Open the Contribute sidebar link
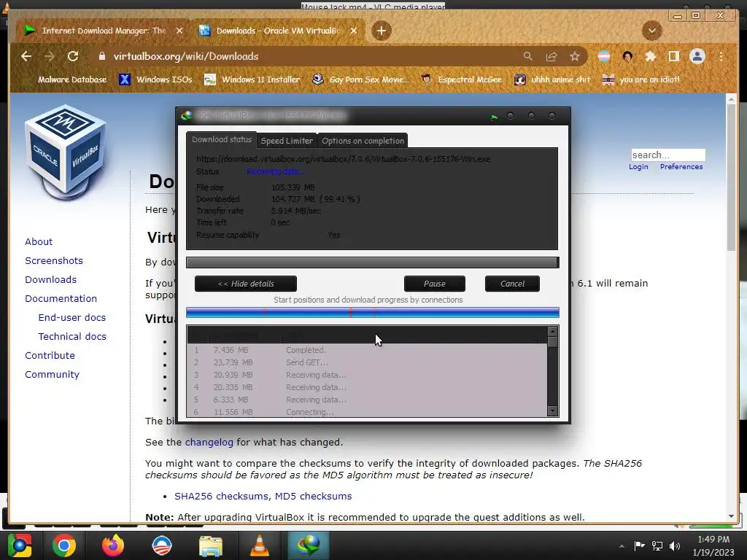 coord(50,356)
